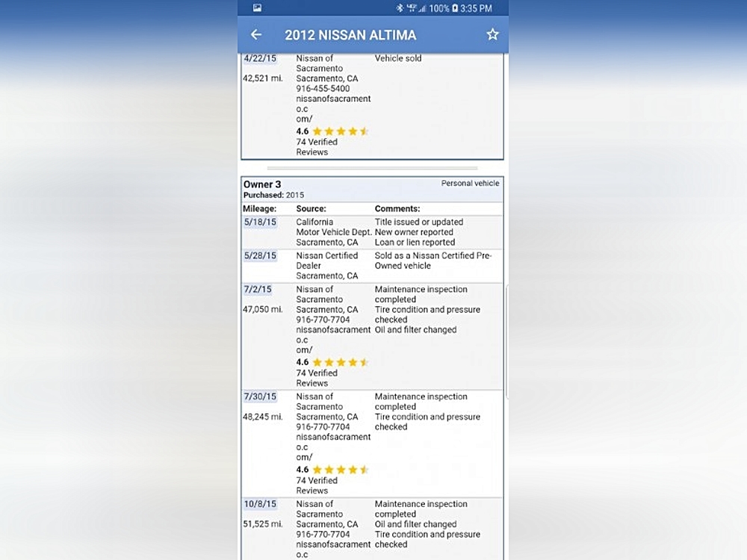Tap the back arrow in header

(255, 34)
